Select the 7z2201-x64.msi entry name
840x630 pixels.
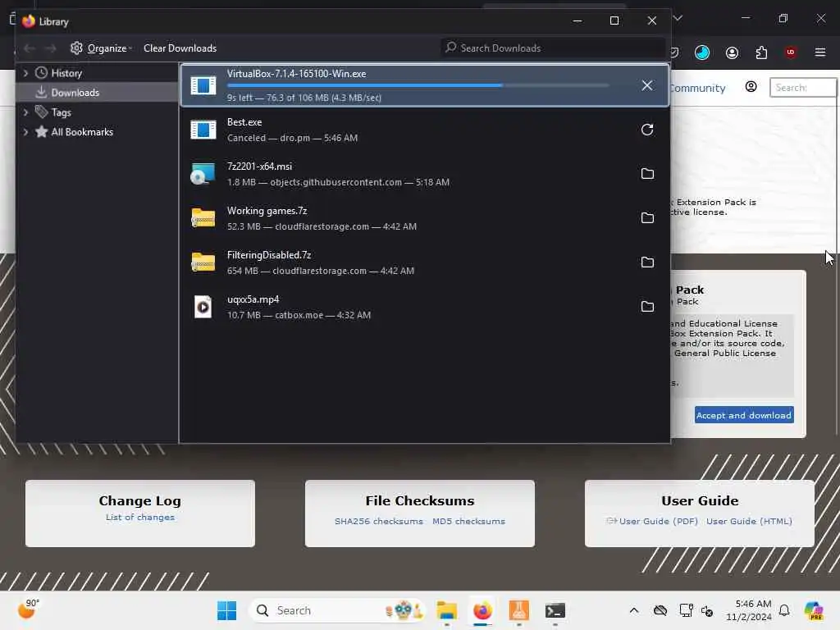[259, 167]
